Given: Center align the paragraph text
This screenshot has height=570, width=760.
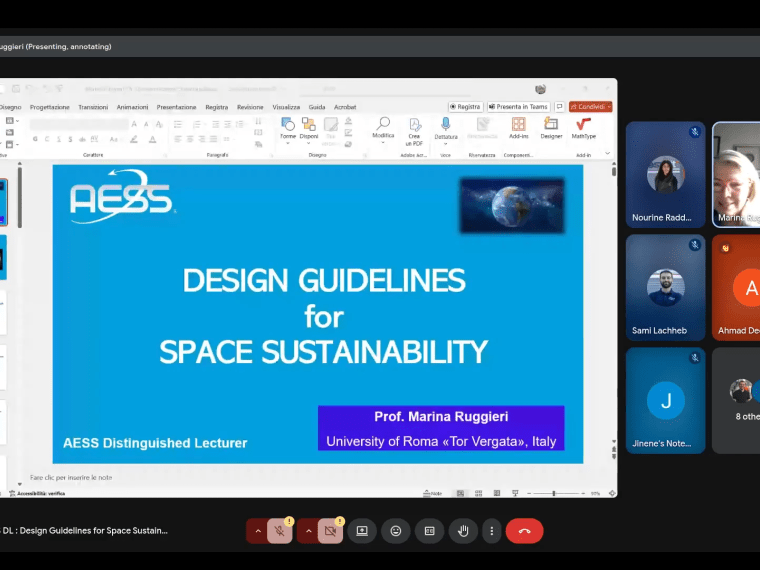Looking at the screenshot, I should coord(190,139).
